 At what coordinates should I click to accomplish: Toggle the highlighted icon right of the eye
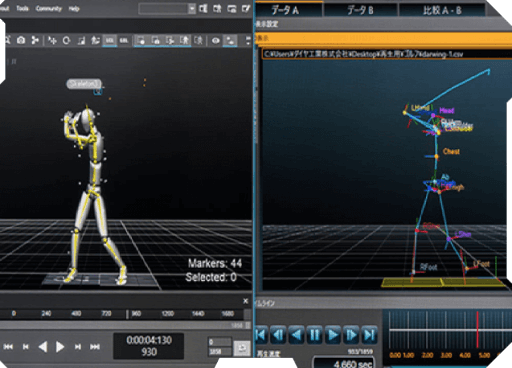pyautogui.click(x=230, y=40)
